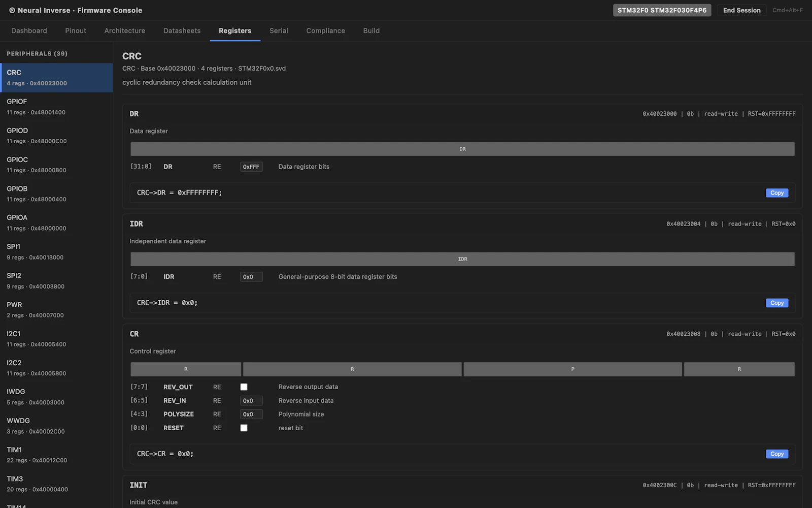Open the Build tab
The image size is (812, 508).
[371, 30]
